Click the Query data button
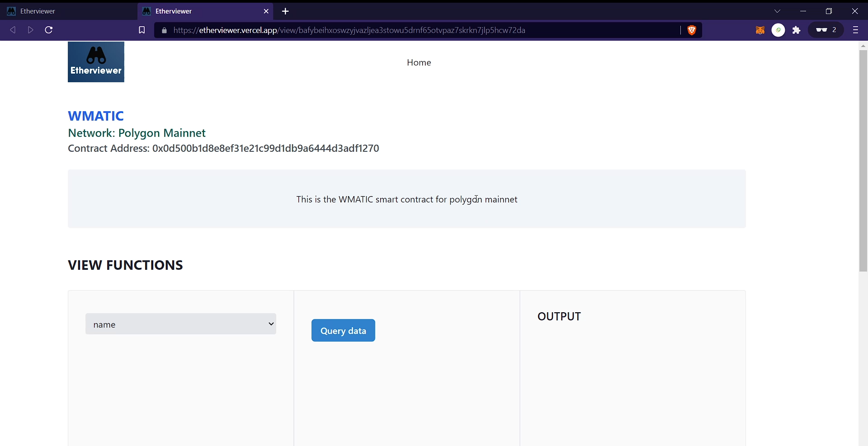 click(343, 330)
